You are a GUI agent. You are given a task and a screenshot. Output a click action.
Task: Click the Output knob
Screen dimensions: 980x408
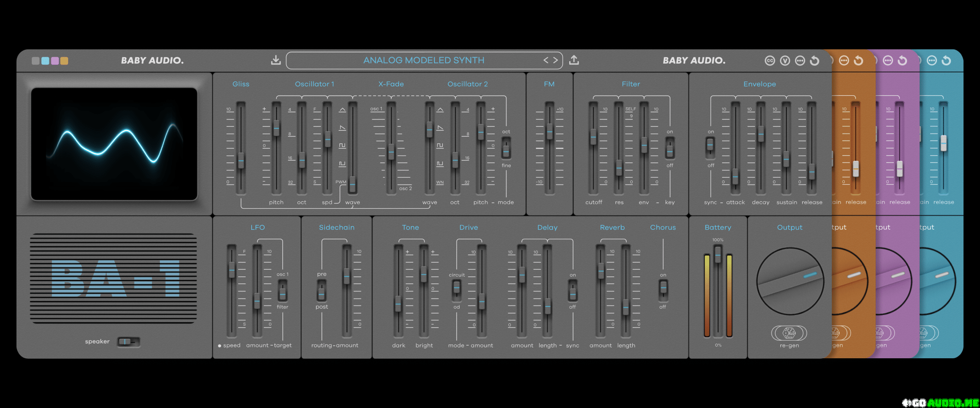tap(789, 281)
